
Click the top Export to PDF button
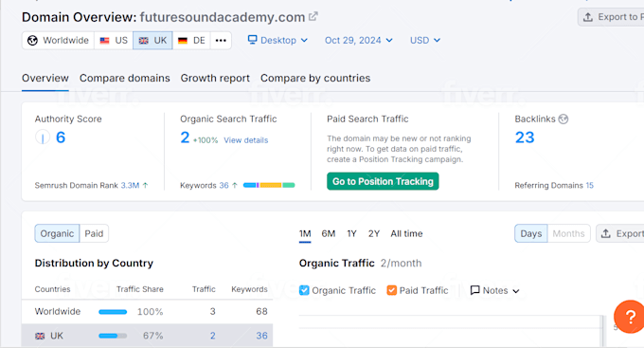tap(611, 17)
